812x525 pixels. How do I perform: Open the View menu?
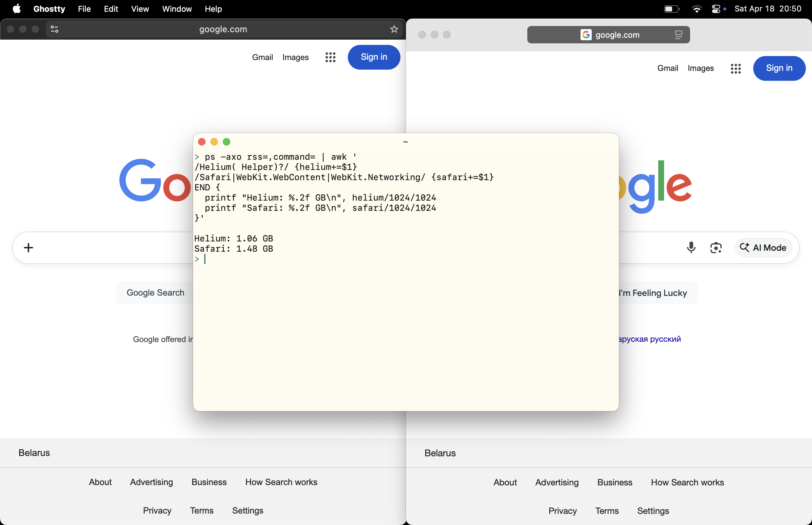tap(140, 9)
